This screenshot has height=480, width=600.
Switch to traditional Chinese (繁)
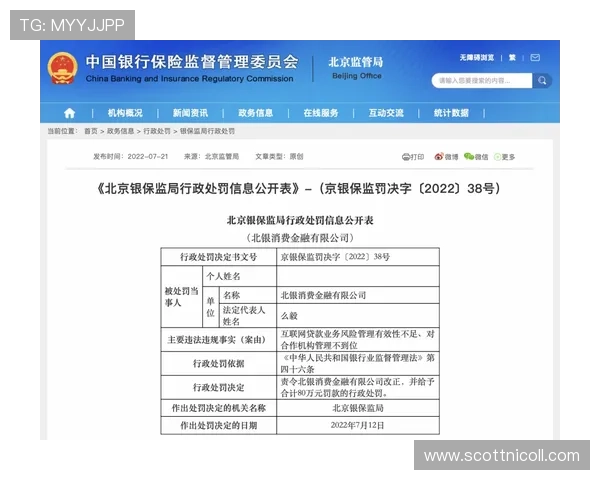[512, 57]
